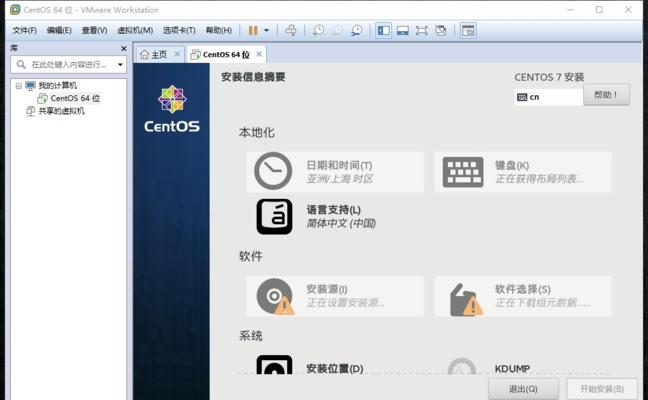Image resolution: width=648 pixels, height=400 pixels.
Task: Click the Unity mode toolbar icon
Action: coord(441,30)
